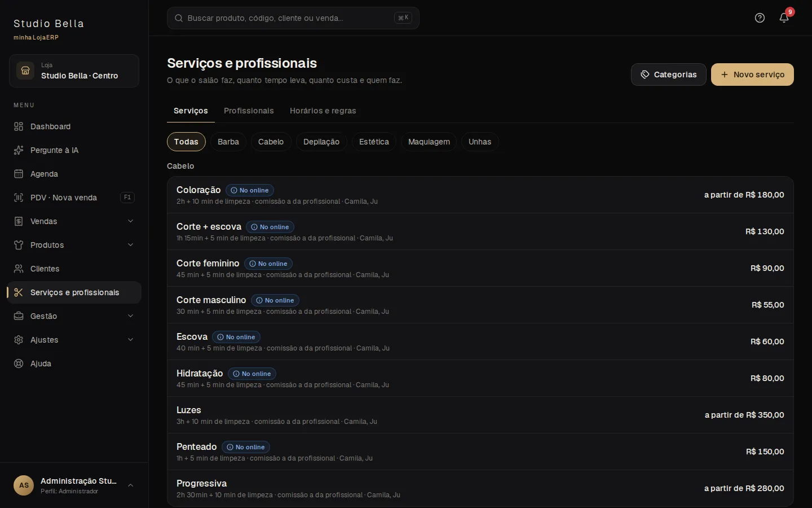Open the Luzes service row
This screenshot has height=508, width=812.
480,415
